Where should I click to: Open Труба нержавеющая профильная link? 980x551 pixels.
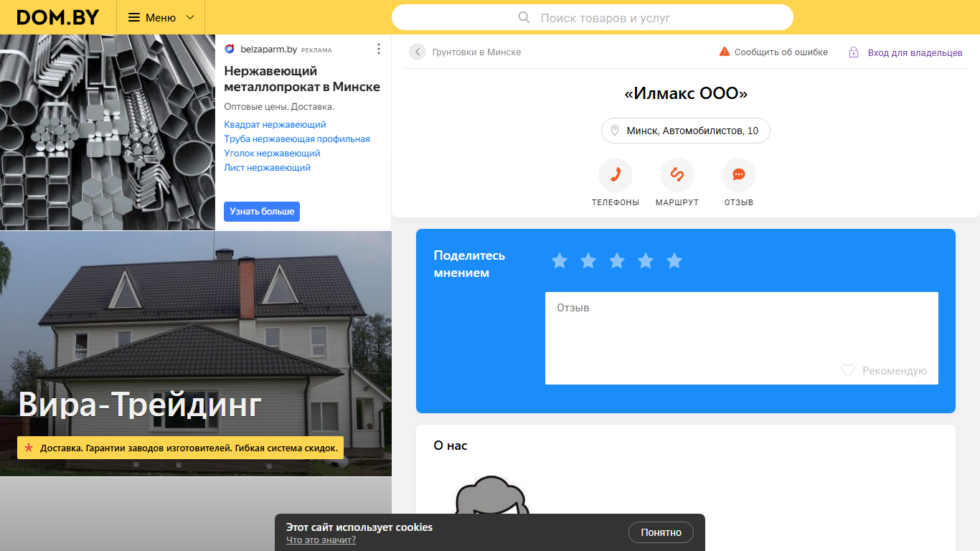point(297,139)
